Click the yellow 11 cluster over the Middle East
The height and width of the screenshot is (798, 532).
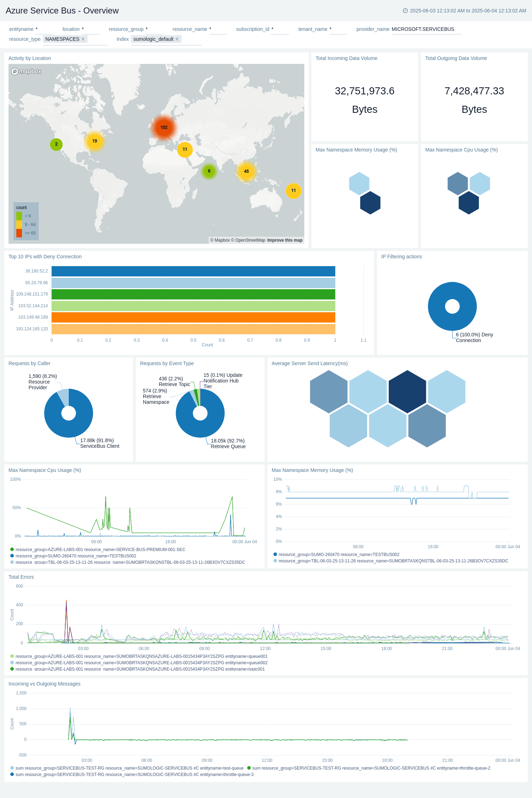coord(185,149)
